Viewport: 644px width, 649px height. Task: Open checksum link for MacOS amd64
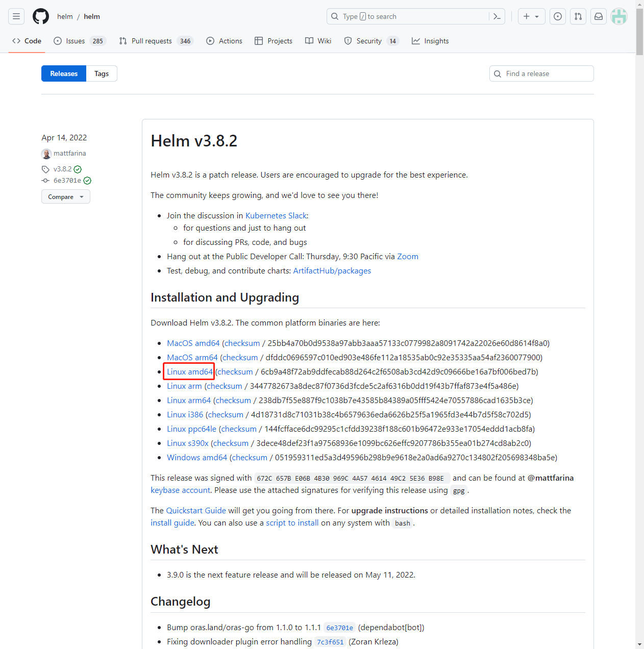pyautogui.click(x=242, y=343)
